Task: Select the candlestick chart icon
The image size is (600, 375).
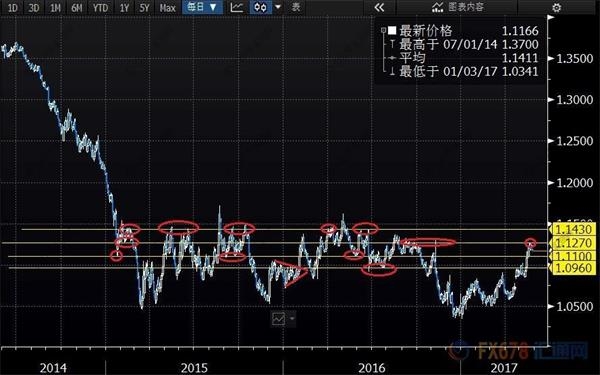Action: [x=261, y=7]
